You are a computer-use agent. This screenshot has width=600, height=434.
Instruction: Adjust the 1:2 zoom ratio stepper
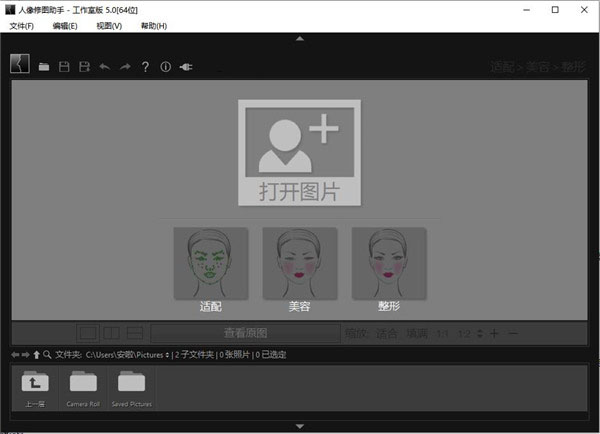480,333
